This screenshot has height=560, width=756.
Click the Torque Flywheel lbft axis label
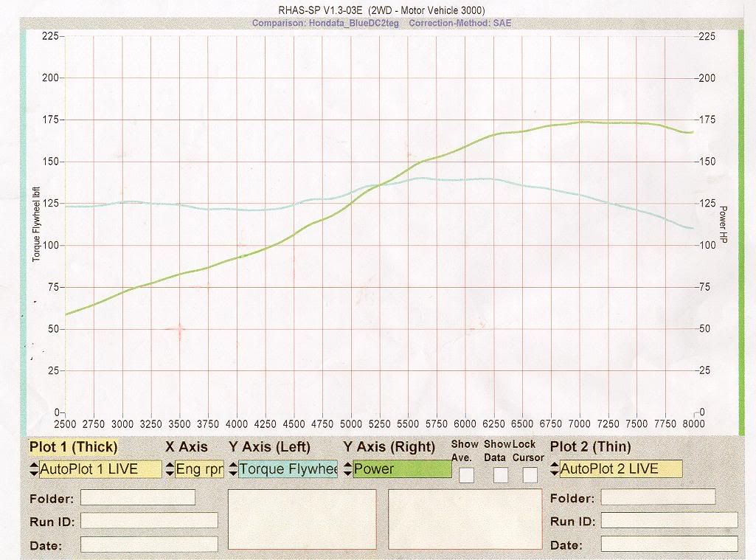point(36,224)
